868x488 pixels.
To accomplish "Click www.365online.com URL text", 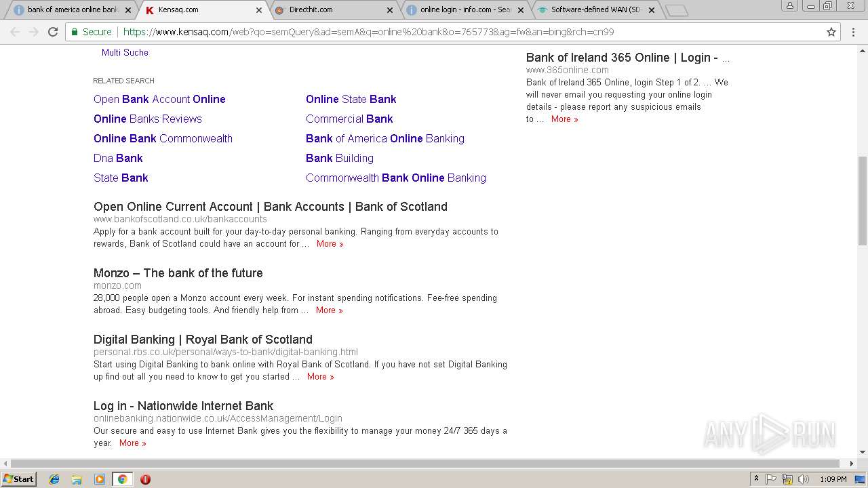I will coord(568,70).
